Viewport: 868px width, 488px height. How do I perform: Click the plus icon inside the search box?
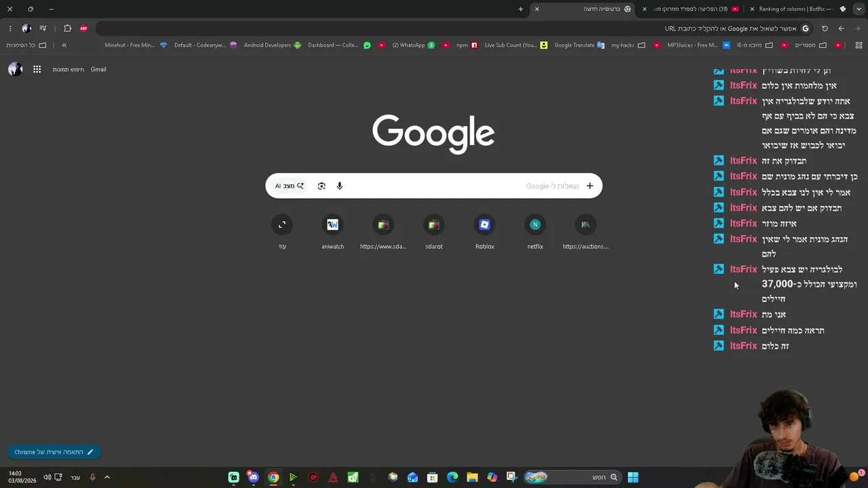[590, 186]
